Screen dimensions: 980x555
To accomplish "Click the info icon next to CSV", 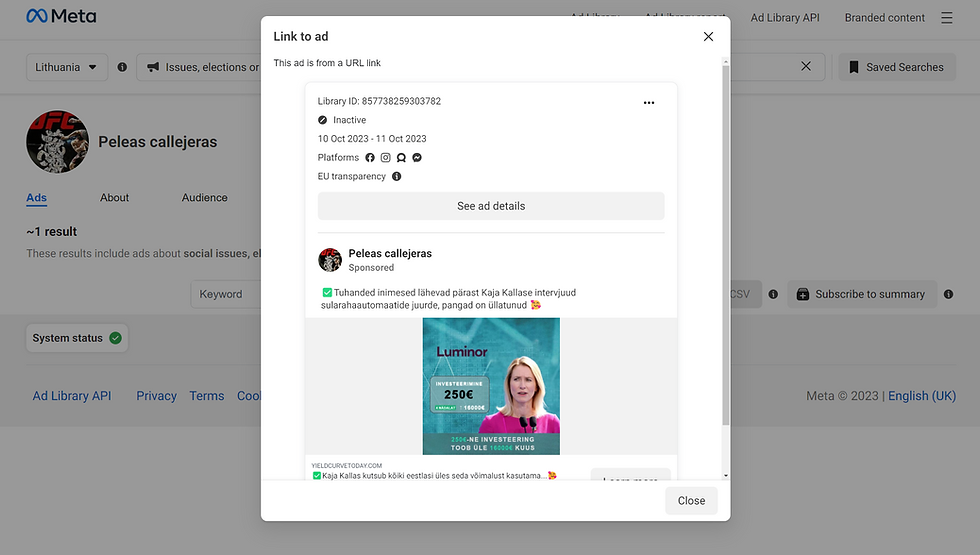I will click(773, 294).
